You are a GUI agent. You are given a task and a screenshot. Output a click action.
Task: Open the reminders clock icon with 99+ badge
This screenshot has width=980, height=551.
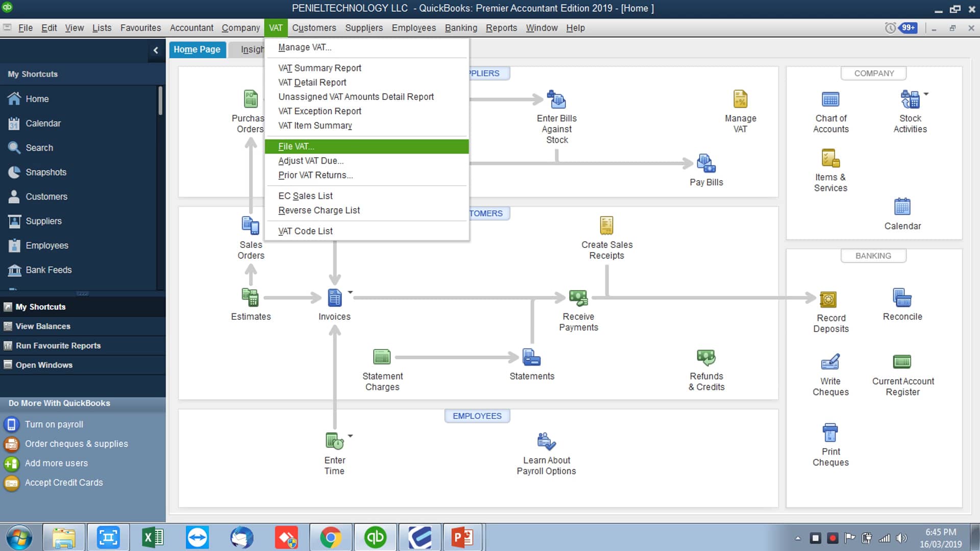pyautogui.click(x=901, y=28)
